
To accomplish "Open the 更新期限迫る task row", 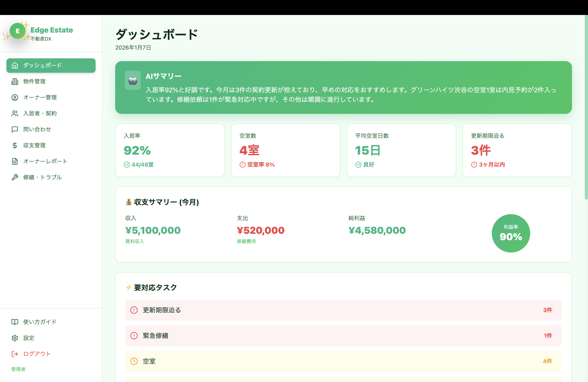I will click(x=343, y=310).
